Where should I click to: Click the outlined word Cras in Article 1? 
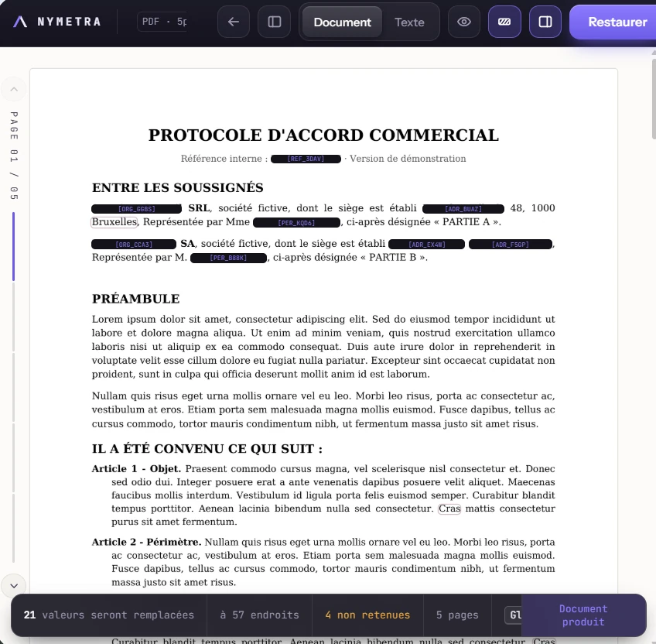click(x=449, y=509)
